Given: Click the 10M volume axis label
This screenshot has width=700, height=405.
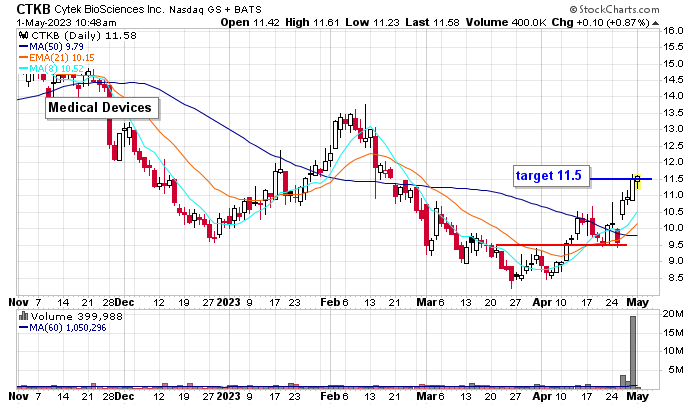Looking at the screenshot, I should coord(673,351).
